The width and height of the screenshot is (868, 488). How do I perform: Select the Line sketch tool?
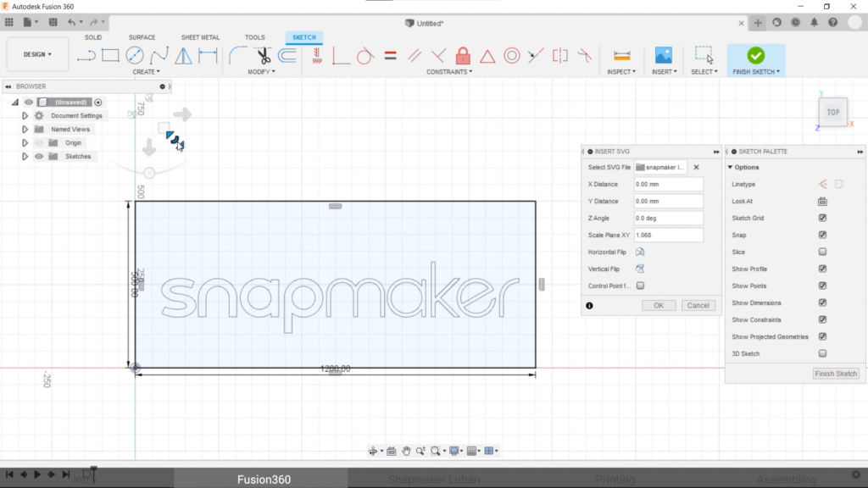[x=86, y=56]
